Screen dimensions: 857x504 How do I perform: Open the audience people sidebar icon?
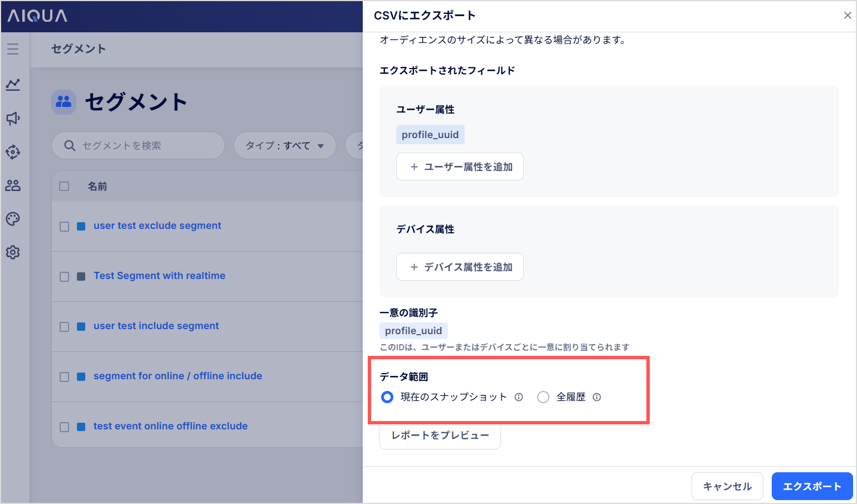[x=13, y=185]
